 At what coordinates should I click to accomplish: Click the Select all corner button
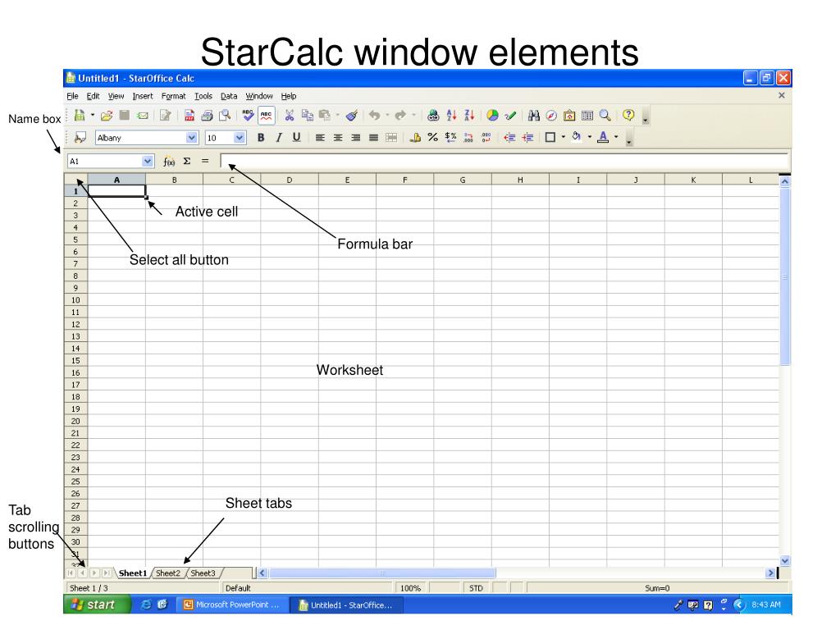pyautogui.click(x=75, y=180)
